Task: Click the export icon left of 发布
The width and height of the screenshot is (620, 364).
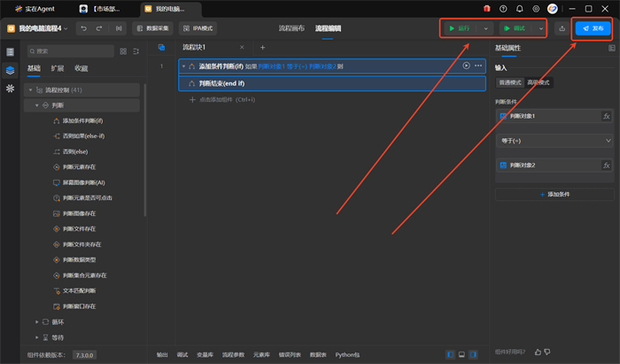Action: (562, 28)
